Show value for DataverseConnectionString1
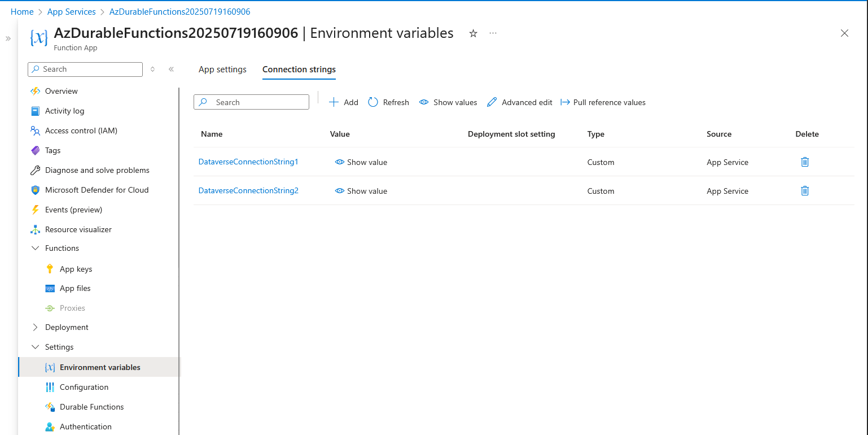868x435 pixels. pos(361,162)
